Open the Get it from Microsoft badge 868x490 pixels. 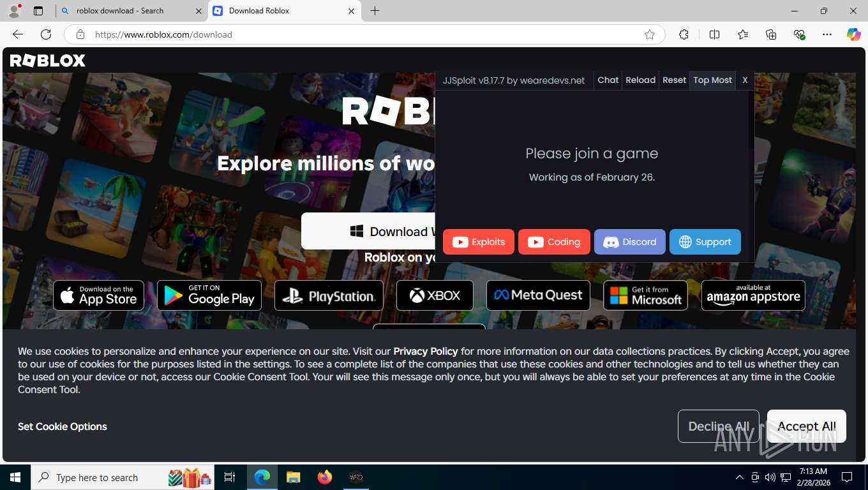click(x=645, y=295)
